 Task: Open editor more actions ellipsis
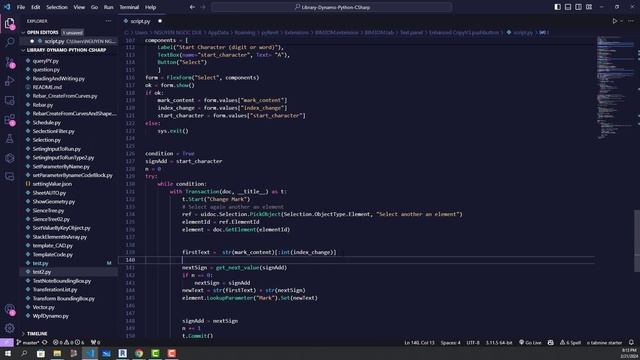tap(631, 21)
